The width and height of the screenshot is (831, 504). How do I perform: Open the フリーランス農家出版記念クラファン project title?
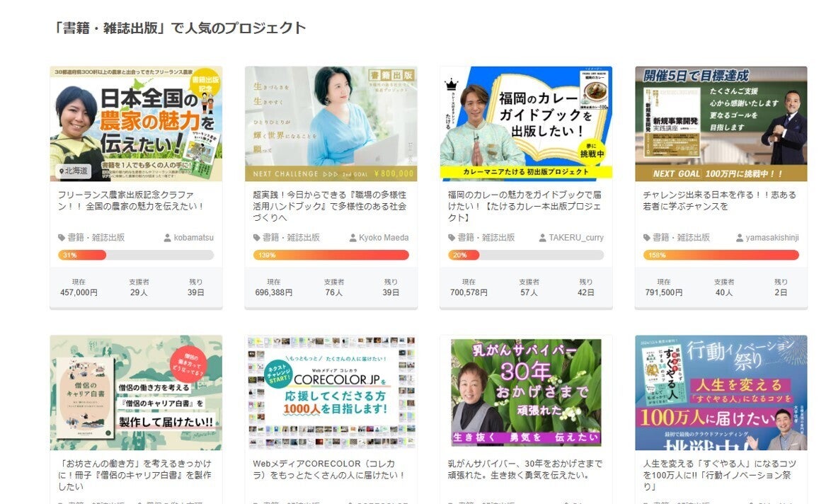pyautogui.click(x=131, y=200)
